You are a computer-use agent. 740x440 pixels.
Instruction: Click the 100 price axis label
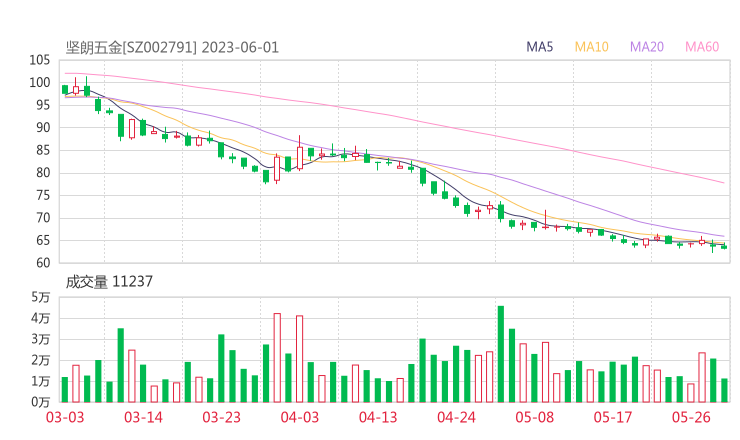40,83
